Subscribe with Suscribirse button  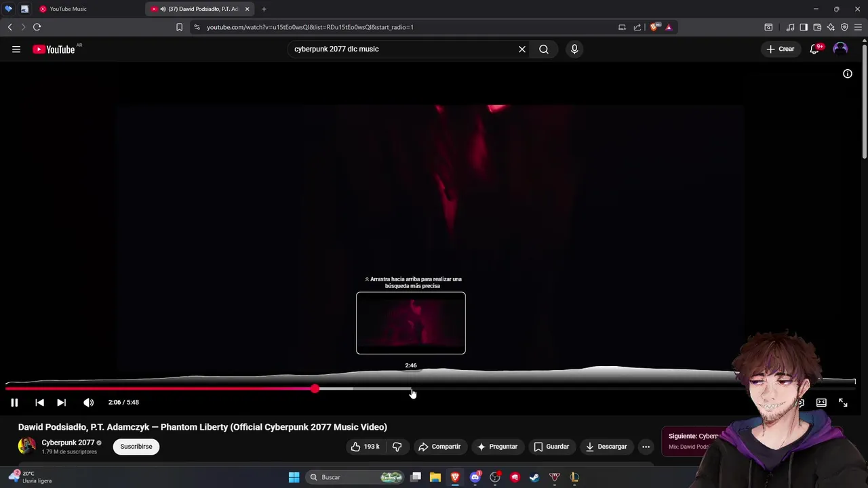[136, 447]
